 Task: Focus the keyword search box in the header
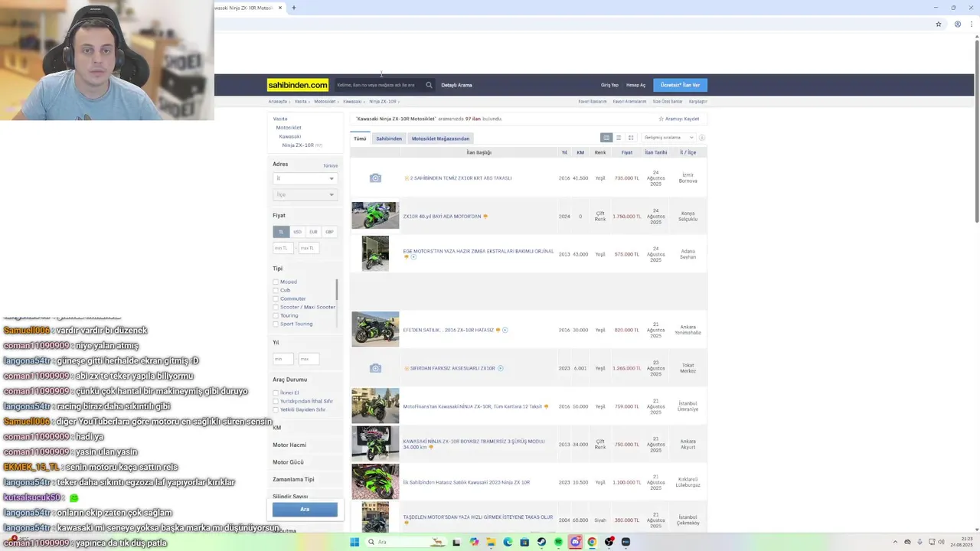pyautogui.click(x=379, y=85)
